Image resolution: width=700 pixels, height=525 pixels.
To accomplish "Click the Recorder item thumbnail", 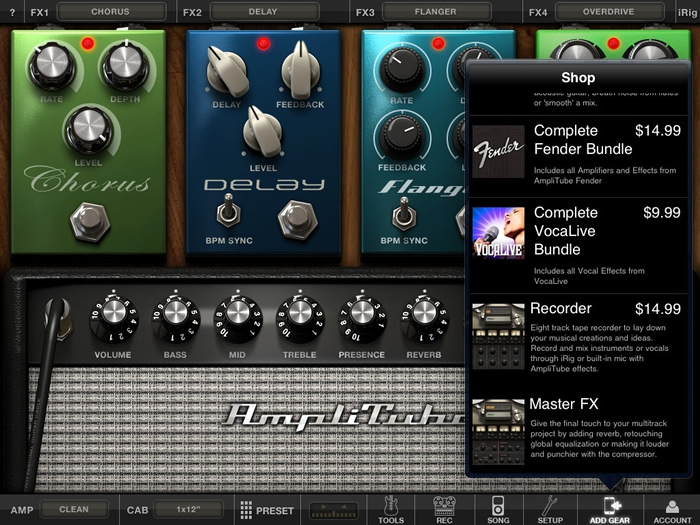I will point(498,336).
